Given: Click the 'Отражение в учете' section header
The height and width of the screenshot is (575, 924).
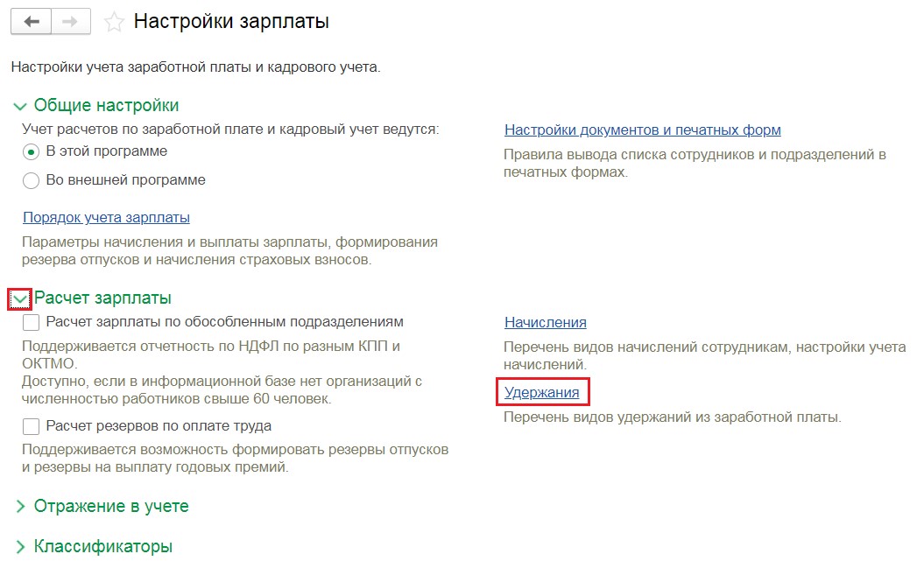Looking at the screenshot, I should (x=111, y=506).
